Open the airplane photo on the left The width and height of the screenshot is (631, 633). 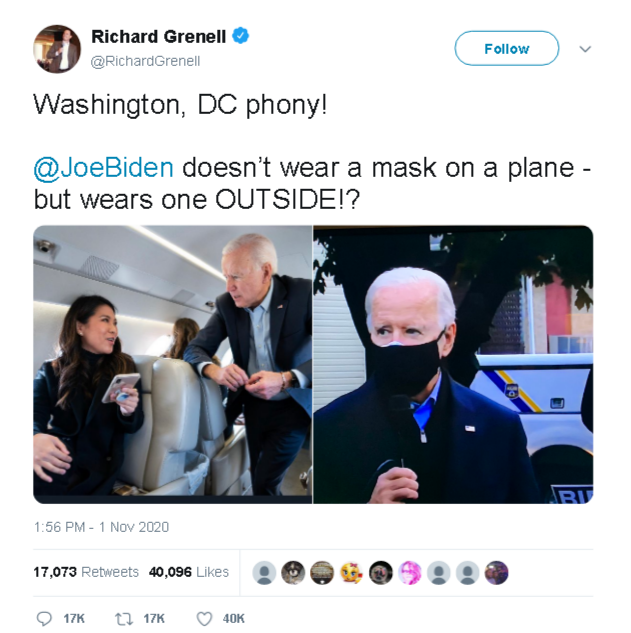pos(172,365)
